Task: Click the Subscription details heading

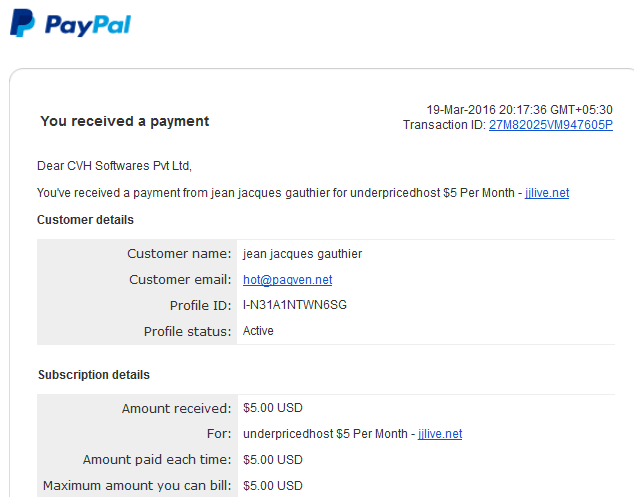Action: pos(94,375)
